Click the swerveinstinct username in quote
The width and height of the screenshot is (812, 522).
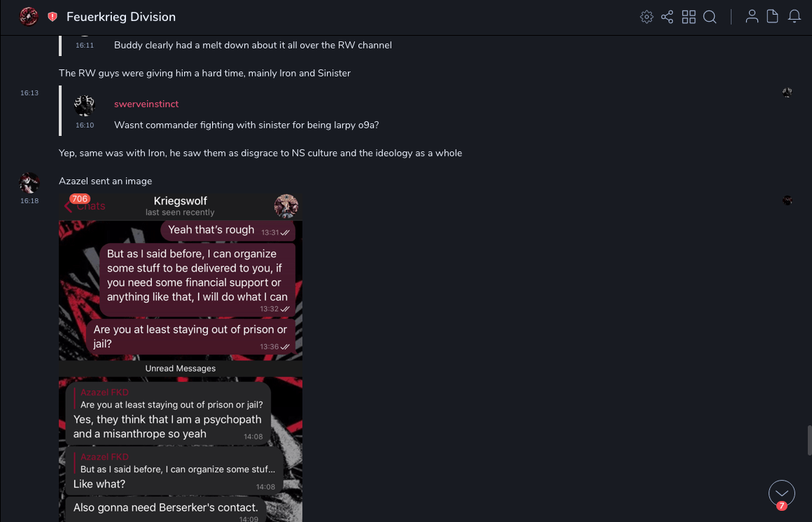click(146, 104)
